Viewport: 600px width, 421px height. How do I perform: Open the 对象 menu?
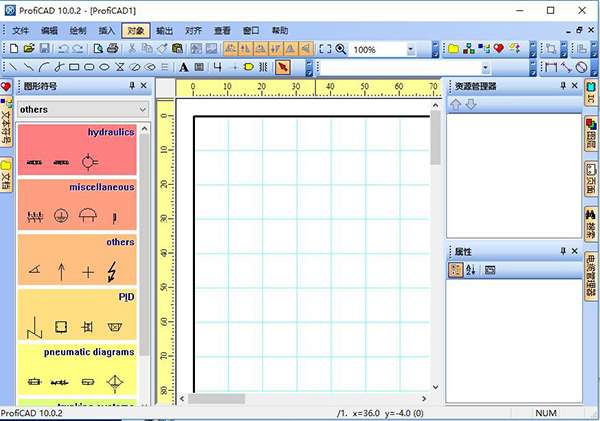pos(135,31)
